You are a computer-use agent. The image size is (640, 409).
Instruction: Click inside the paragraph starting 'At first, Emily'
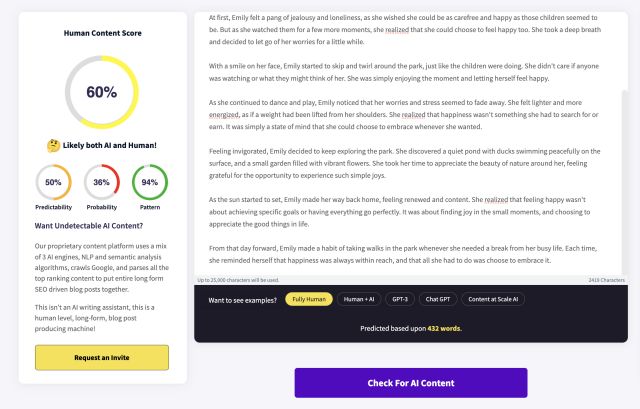(x=404, y=29)
